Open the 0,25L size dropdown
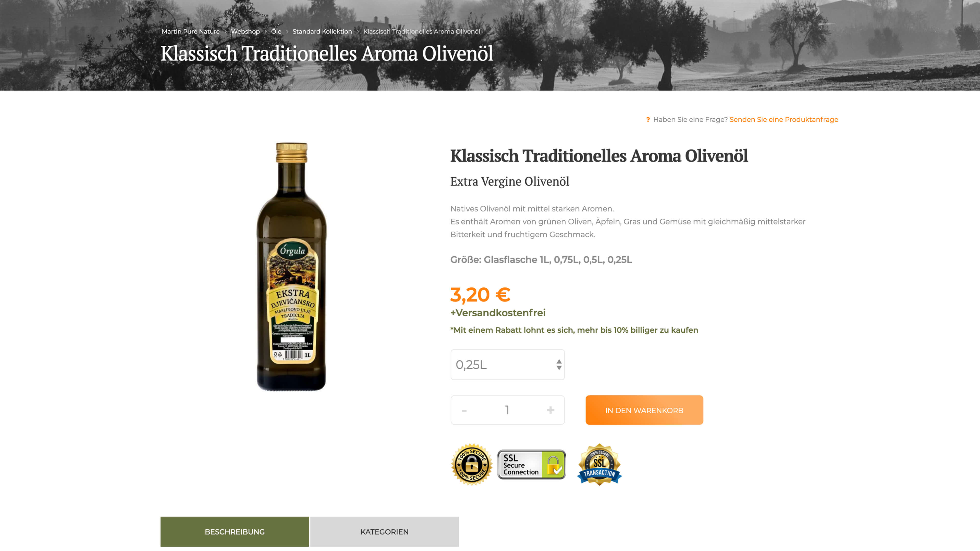980x551 pixels. click(508, 365)
